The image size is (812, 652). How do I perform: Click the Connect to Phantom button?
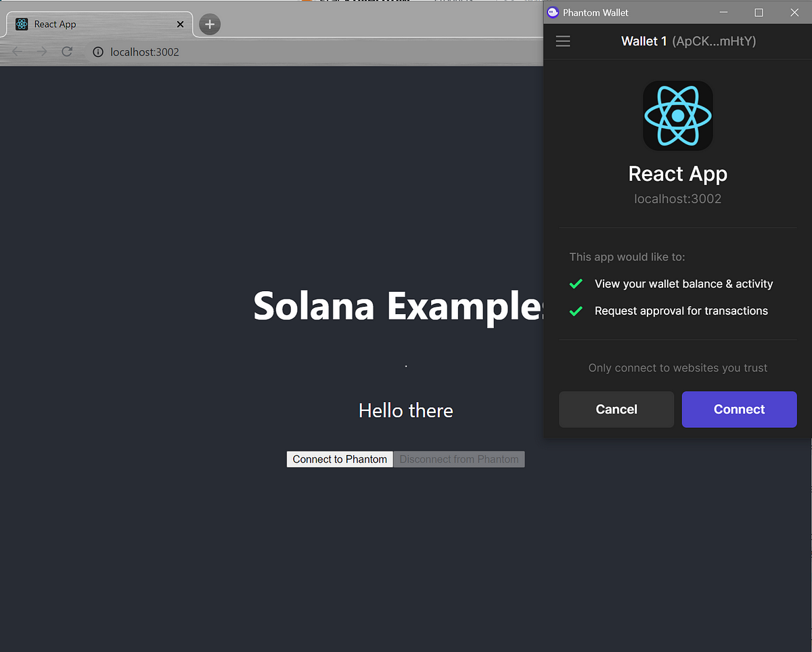pos(340,459)
